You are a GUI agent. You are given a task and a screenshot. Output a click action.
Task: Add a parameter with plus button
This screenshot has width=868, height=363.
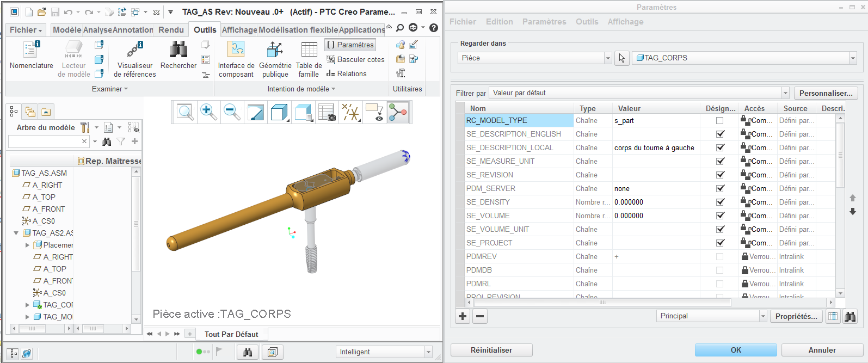click(x=463, y=316)
